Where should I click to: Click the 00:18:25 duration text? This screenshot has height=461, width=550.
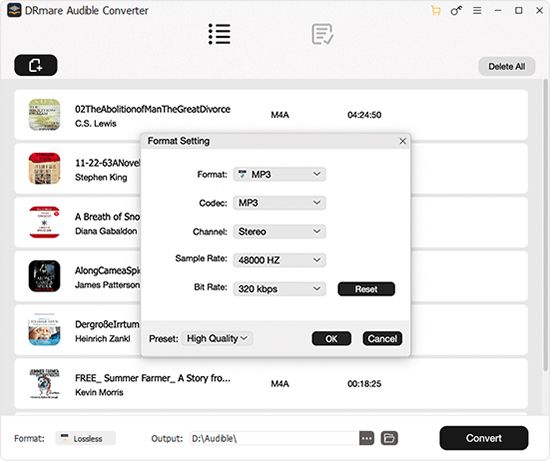pyautogui.click(x=364, y=383)
